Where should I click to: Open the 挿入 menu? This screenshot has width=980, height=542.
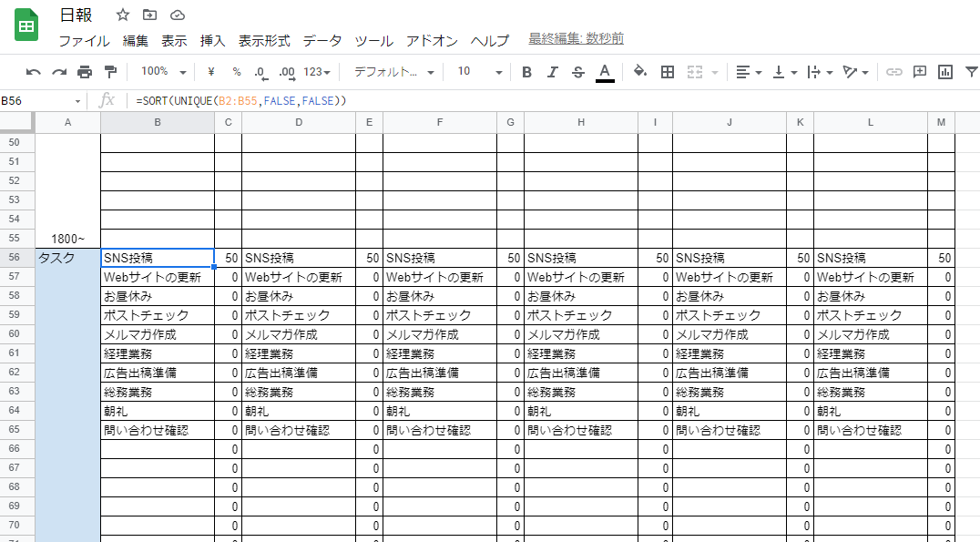212,41
